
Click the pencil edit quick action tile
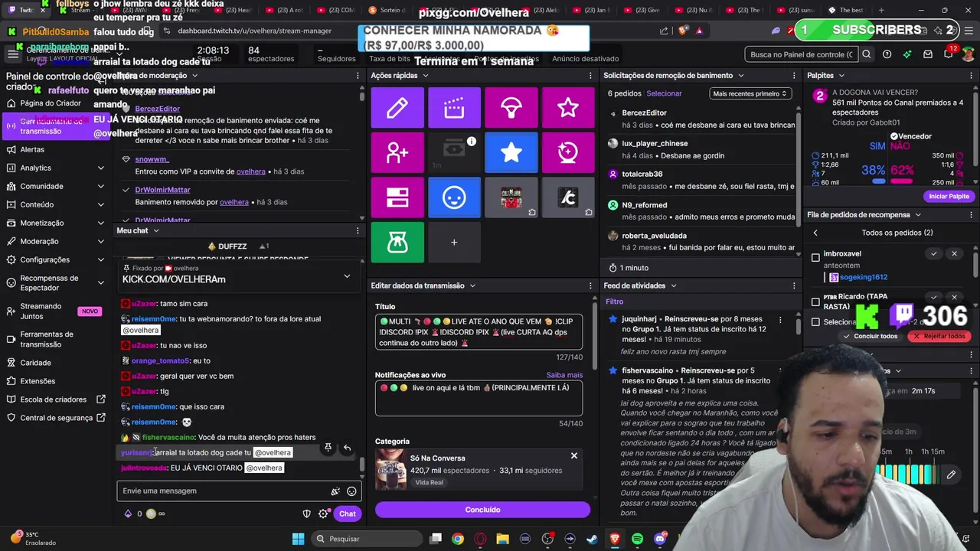coord(397,108)
